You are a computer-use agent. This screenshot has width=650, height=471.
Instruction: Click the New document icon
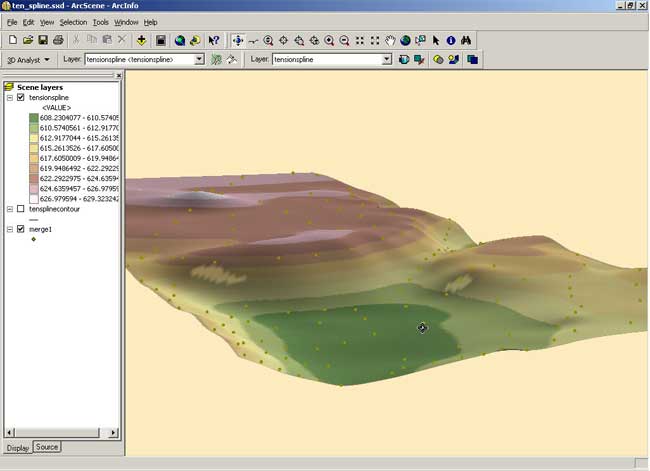pos(12,40)
